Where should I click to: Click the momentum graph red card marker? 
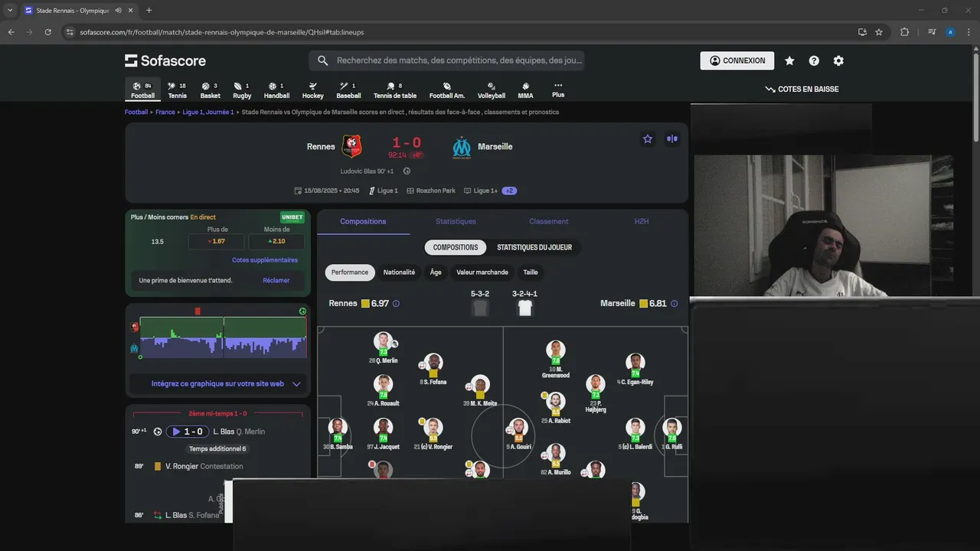click(198, 311)
